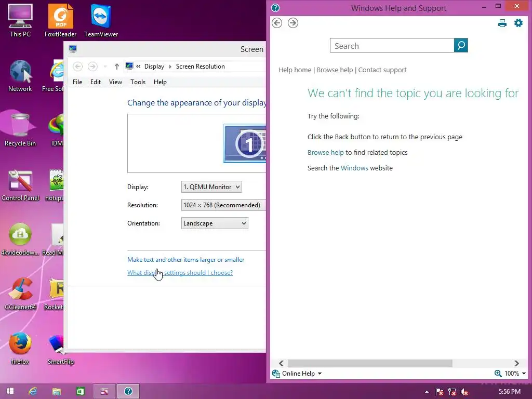The image size is (532, 399).
Task: Click Make text and other items larger link
Action: 185,260
